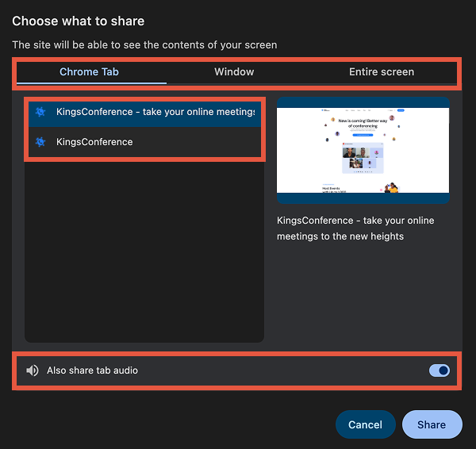Switch to the Chrome Tab tab

(x=89, y=72)
